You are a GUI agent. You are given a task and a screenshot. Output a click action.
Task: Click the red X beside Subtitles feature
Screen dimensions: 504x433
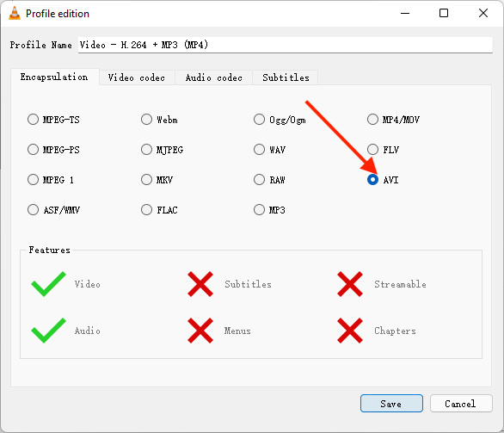[200, 284]
